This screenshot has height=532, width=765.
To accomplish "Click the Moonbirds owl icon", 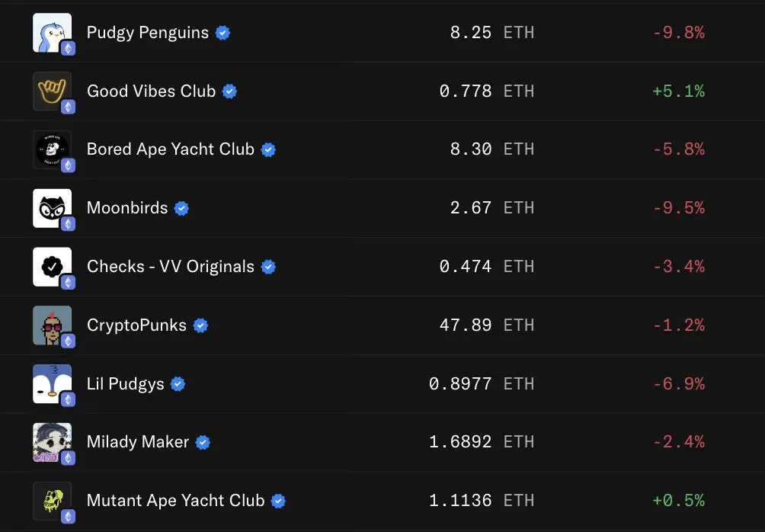I will click(51, 207).
